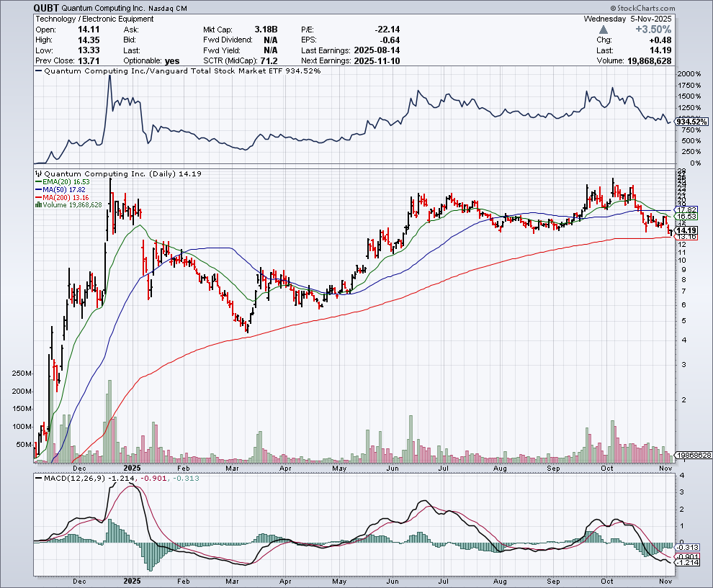Click the date Wednesday 5-Nov-2025
Screen dimensions: 713x588
pos(627,19)
